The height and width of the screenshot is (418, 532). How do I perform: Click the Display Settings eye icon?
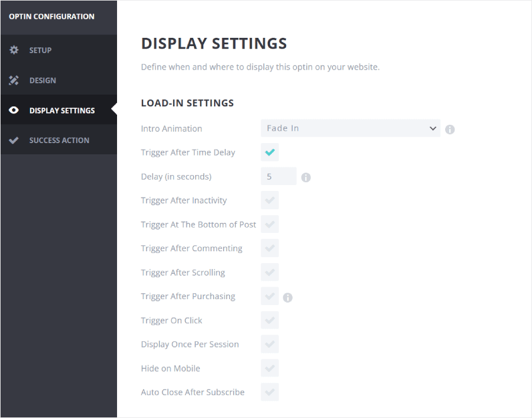[14, 110]
